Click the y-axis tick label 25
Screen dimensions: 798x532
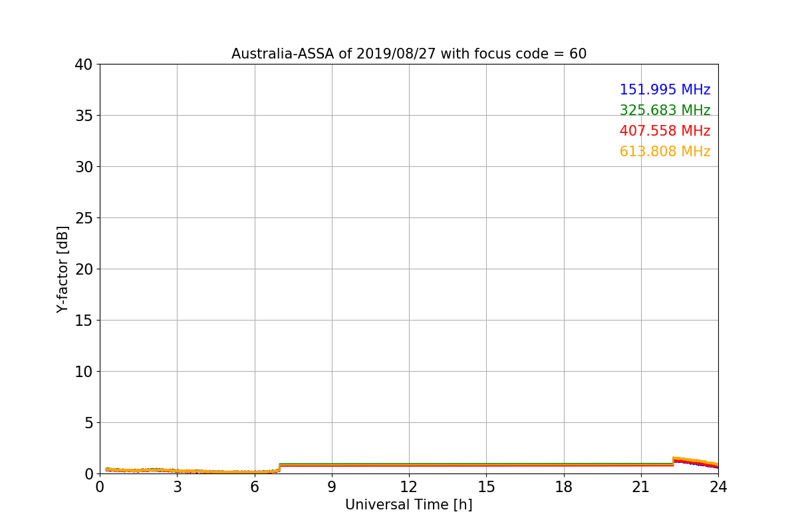point(84,218)
